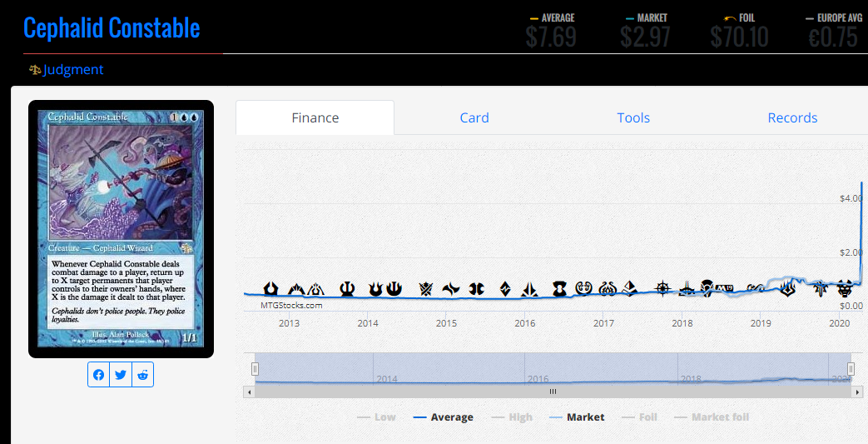Share the card on Facebook
The image size is (868, 444).
pyautogui.click(x=98, y=375)
